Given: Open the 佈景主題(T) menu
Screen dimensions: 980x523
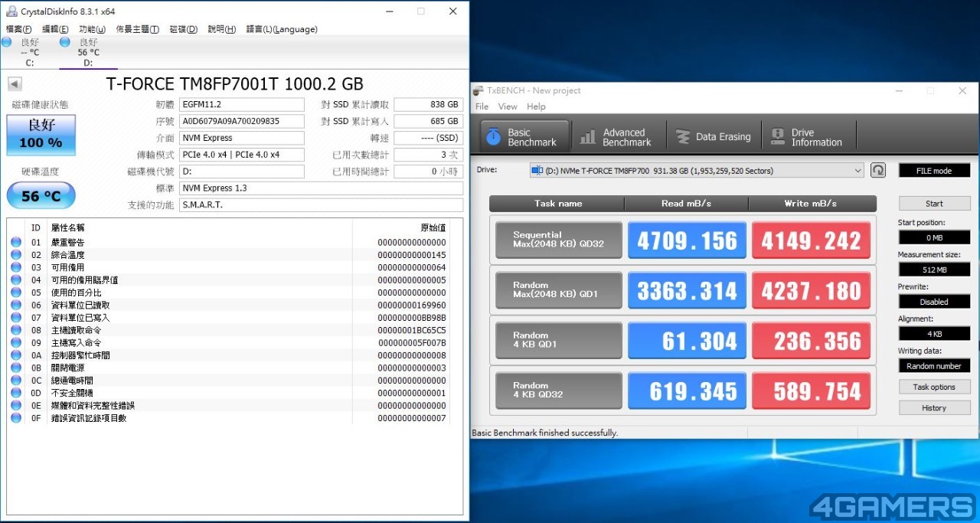Looking at the screenshot, I should point(137,29).
